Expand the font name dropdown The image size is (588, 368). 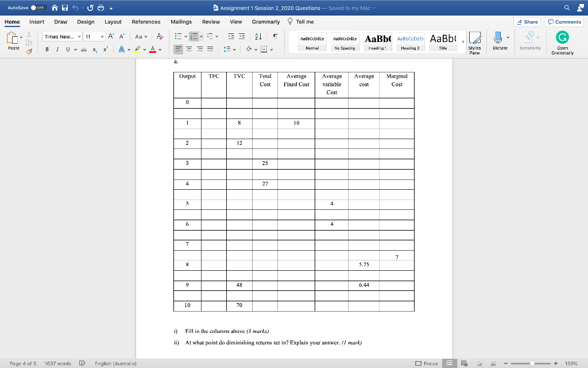tap(79, 37)
